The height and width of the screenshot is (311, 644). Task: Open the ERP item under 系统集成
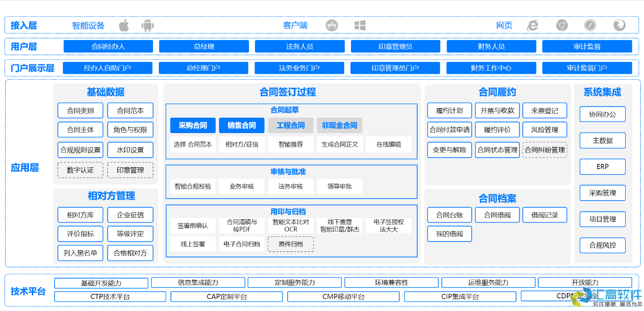602,166
